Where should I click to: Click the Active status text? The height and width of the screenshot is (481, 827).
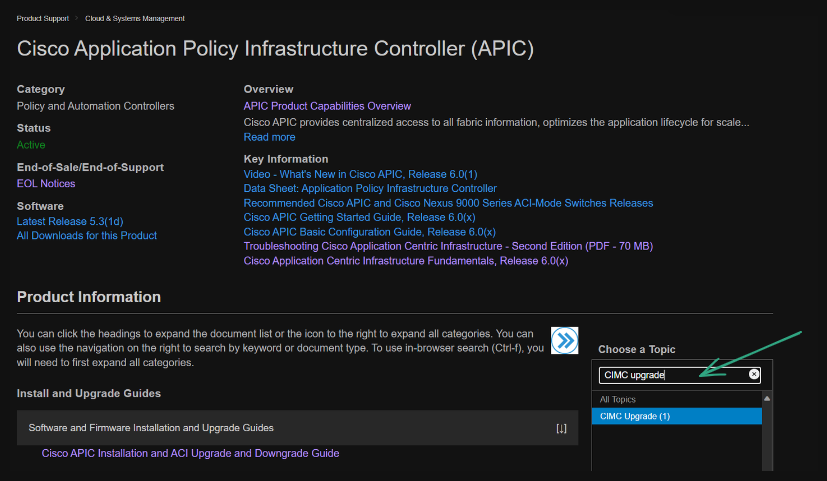(x=31, y=145)
